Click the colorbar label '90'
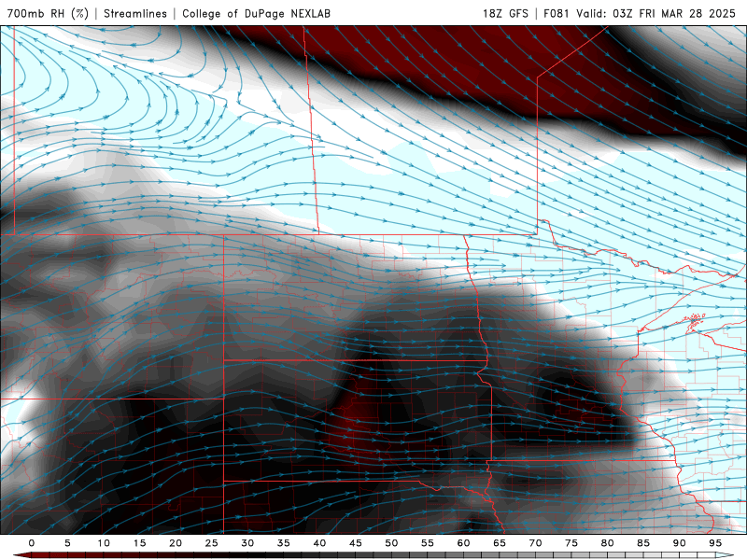The height and width of the screenshot is (560, 747). [x=680, y=543]
